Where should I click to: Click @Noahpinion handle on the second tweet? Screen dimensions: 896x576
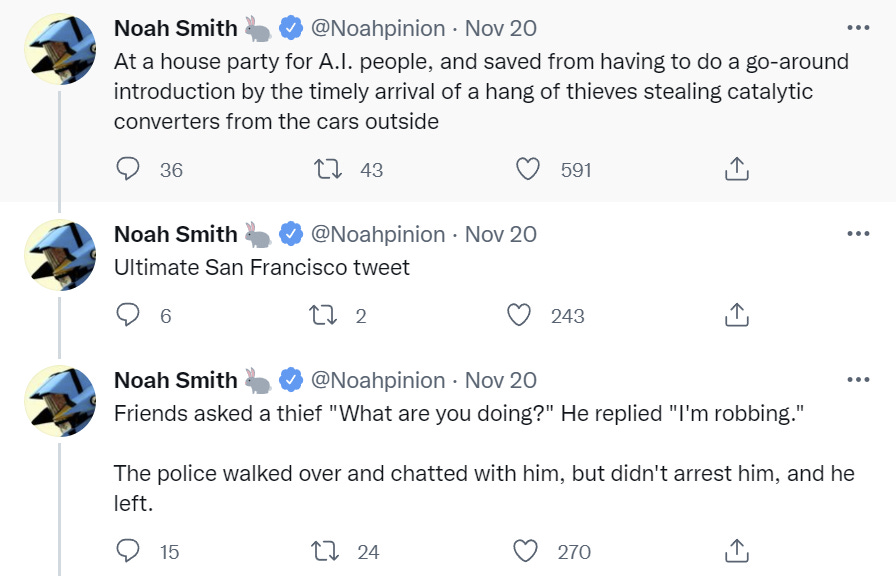378,234
